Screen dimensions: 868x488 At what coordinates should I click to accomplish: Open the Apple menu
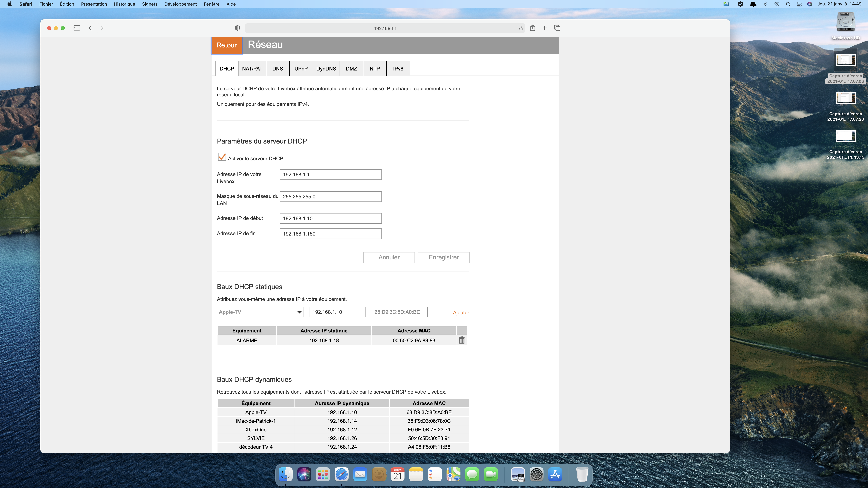click(9, 4)
